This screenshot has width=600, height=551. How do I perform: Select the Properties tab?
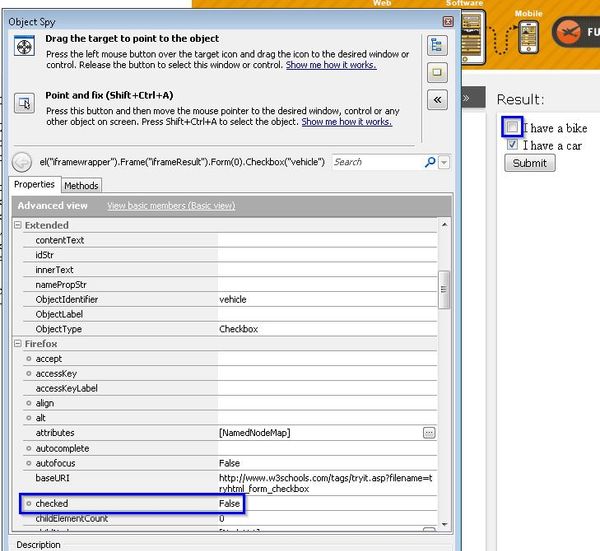pyautogui.click(x=34, y=185)
